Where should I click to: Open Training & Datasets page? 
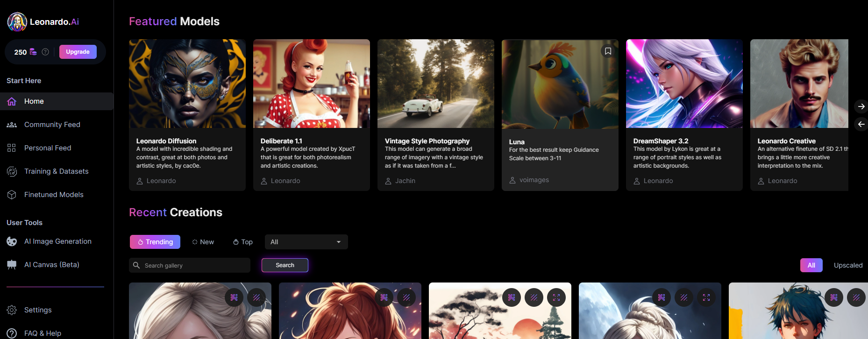[x=56, y=171]
